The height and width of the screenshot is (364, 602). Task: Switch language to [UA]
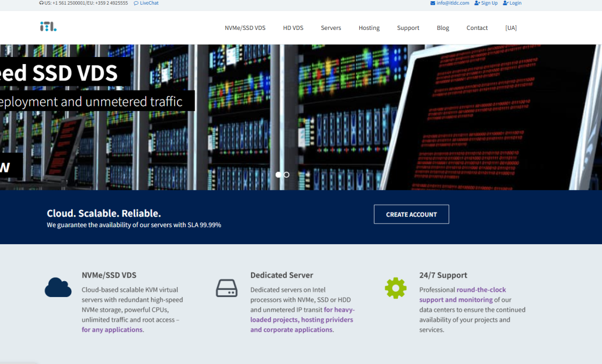pos(511,28)
